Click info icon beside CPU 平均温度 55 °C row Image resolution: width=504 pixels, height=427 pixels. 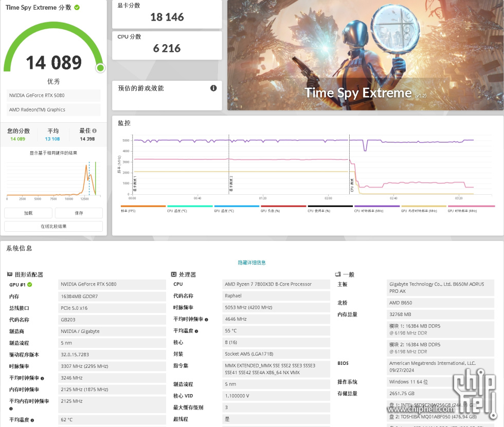pyautogui.click(x=196, y=331)
